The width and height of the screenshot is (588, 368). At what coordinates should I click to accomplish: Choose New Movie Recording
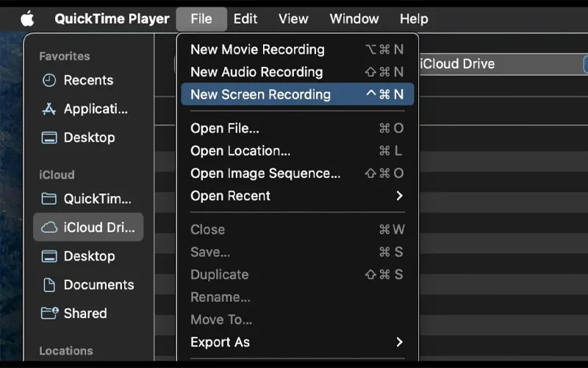[x=298, y=49]
